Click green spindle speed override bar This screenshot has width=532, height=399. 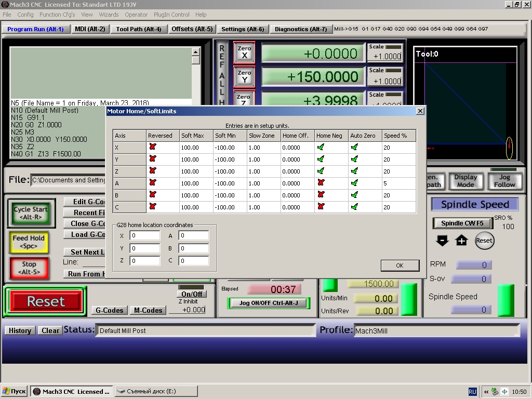(x=506, y=301)
